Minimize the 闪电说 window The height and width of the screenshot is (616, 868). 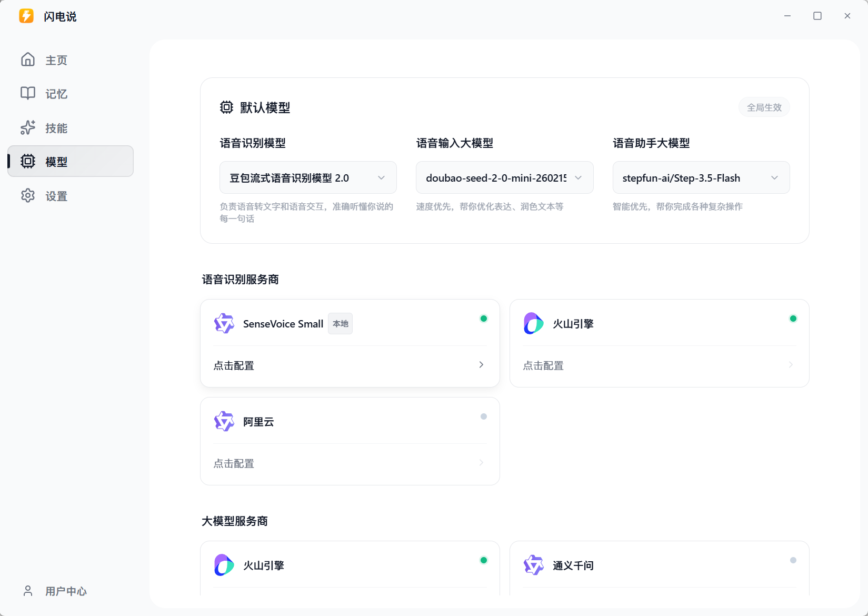click(787, 16)
